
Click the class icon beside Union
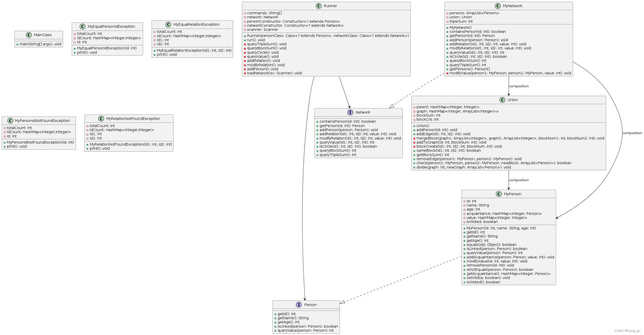pos(502,100)
